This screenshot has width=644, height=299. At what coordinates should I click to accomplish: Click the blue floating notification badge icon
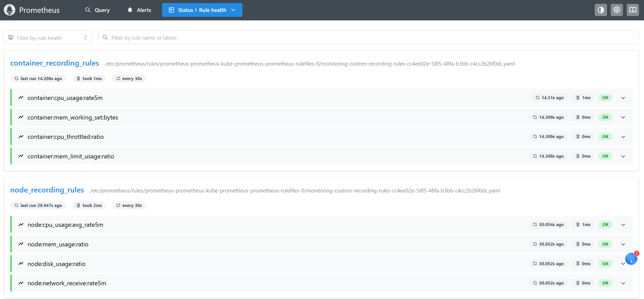631,259
